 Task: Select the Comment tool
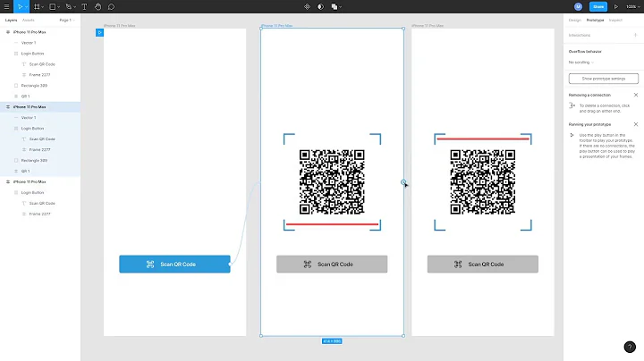pyautogui.click(x=111, y=6)
